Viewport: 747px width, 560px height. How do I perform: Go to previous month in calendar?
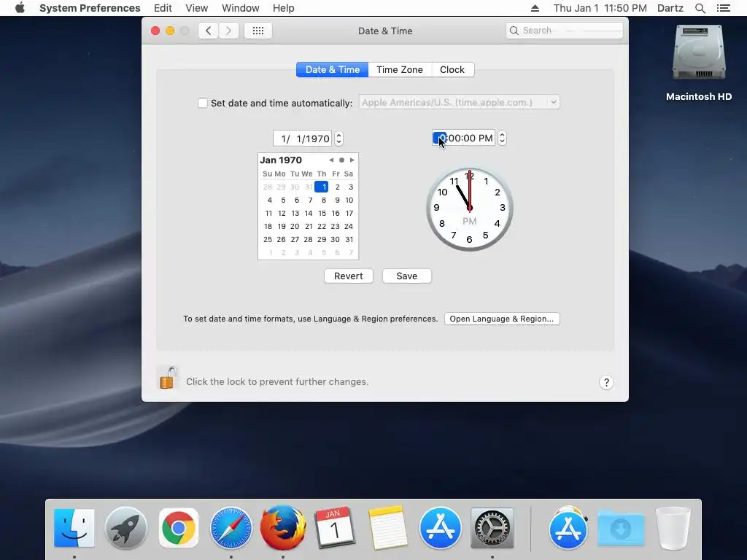coord(331,160)
